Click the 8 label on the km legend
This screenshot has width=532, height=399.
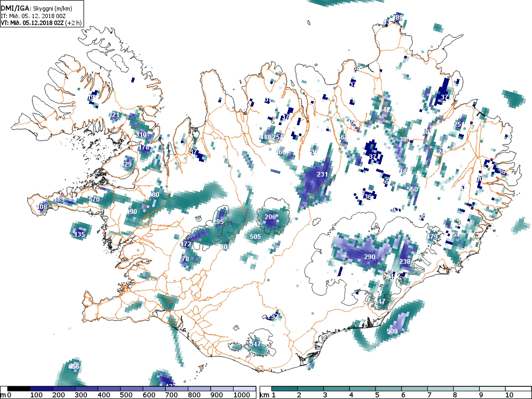pyautogui.click(x=455, y=395)
